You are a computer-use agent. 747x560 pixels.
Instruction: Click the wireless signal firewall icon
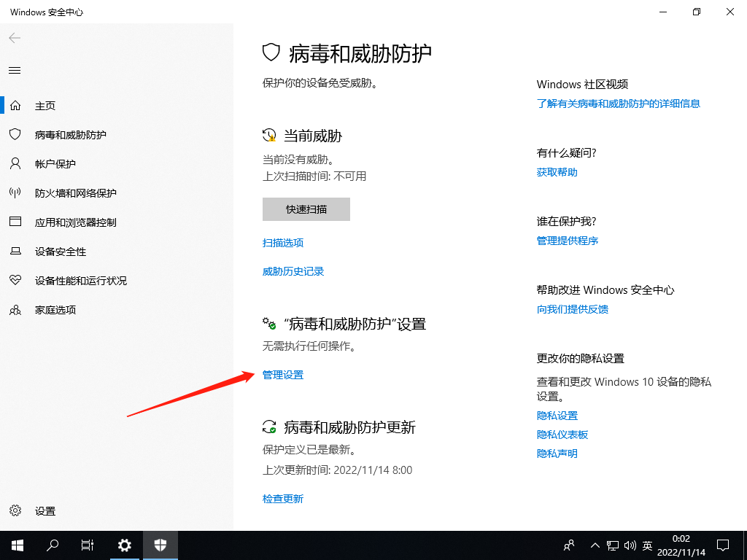[x=15, y=192]
